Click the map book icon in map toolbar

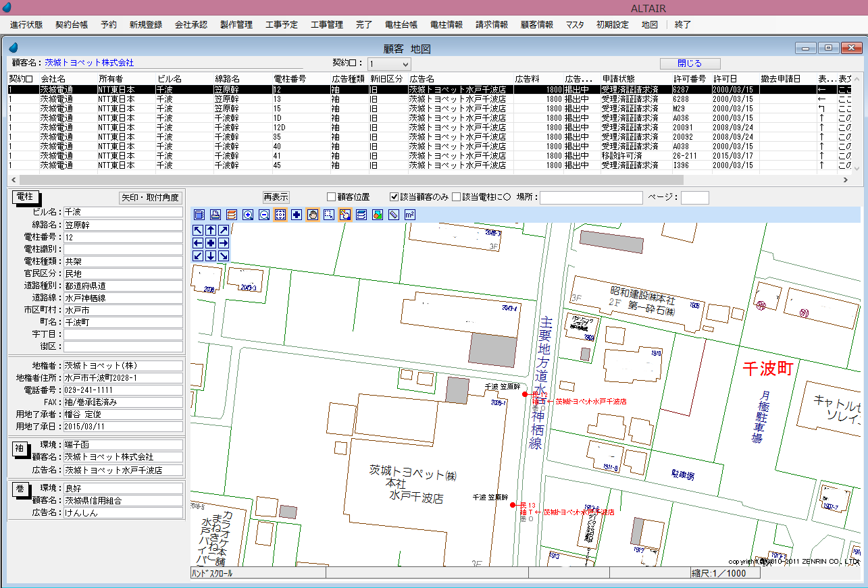[199, 215]
